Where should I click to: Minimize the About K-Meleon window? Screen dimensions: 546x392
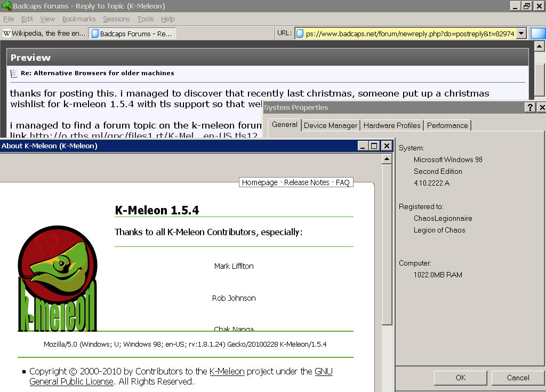363,146
